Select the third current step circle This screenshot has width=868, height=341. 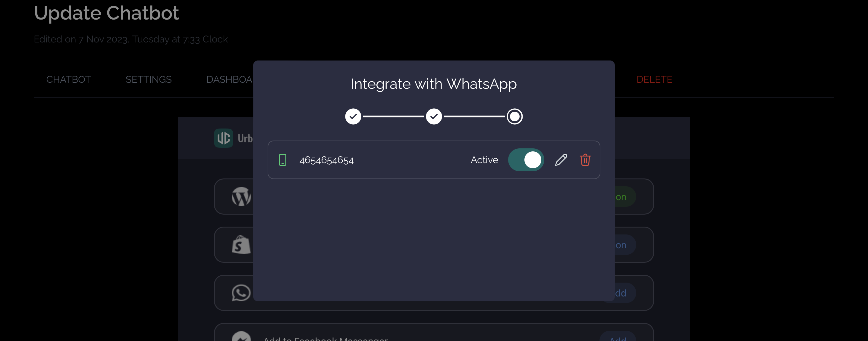[x=514, y=116]
